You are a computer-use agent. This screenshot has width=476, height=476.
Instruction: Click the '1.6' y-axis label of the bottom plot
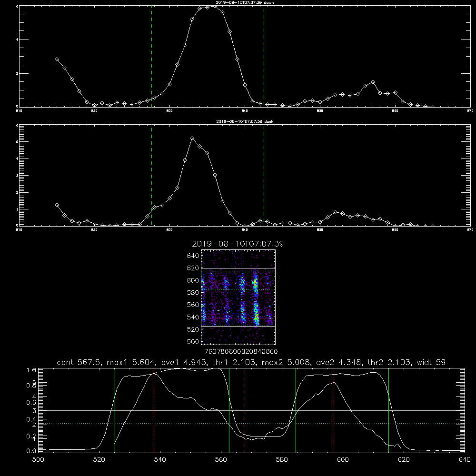pyautogui.click(x=31, y=370)
